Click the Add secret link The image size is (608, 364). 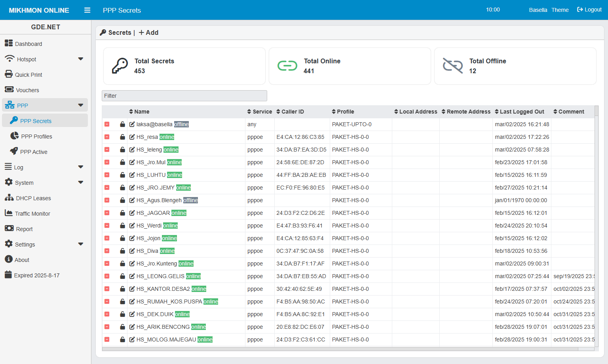click(148, 32)
